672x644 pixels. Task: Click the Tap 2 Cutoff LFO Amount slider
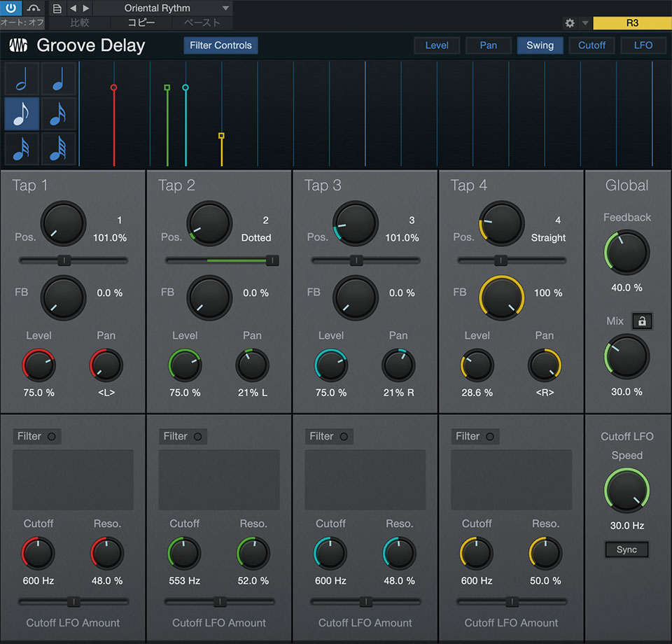pyautogui.click(x=219, y=602)
